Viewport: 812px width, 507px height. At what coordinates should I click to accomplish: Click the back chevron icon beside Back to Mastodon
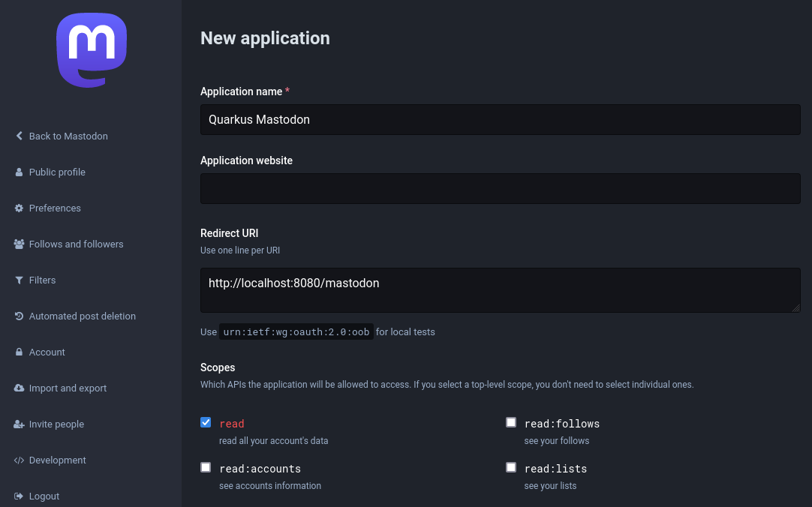20,136
